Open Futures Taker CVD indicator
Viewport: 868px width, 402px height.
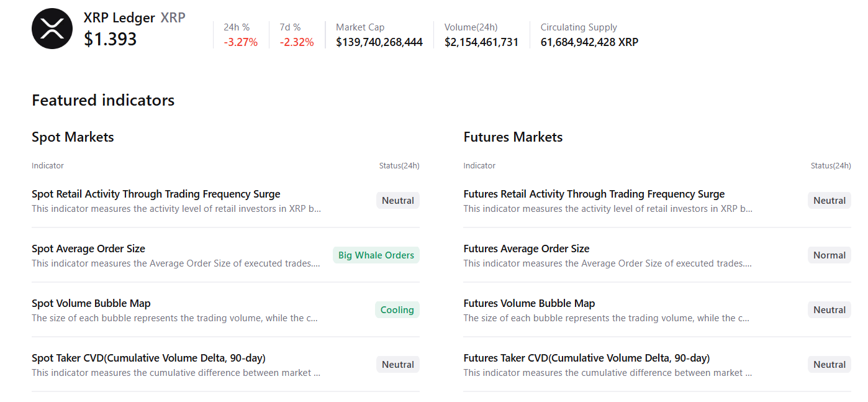point(586,358)
